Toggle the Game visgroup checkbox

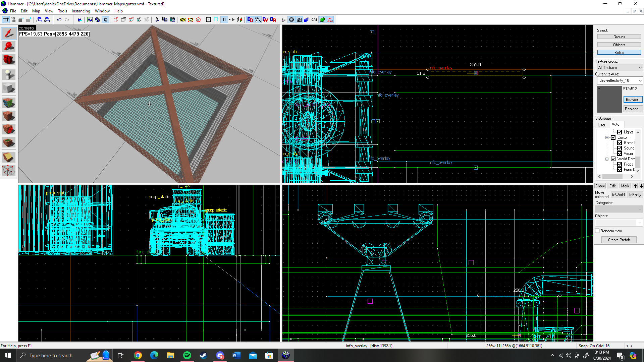pos(620,143)
